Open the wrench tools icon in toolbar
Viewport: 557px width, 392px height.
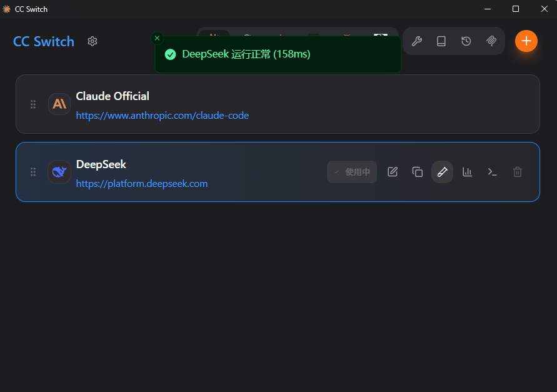[x=417, y=41]
